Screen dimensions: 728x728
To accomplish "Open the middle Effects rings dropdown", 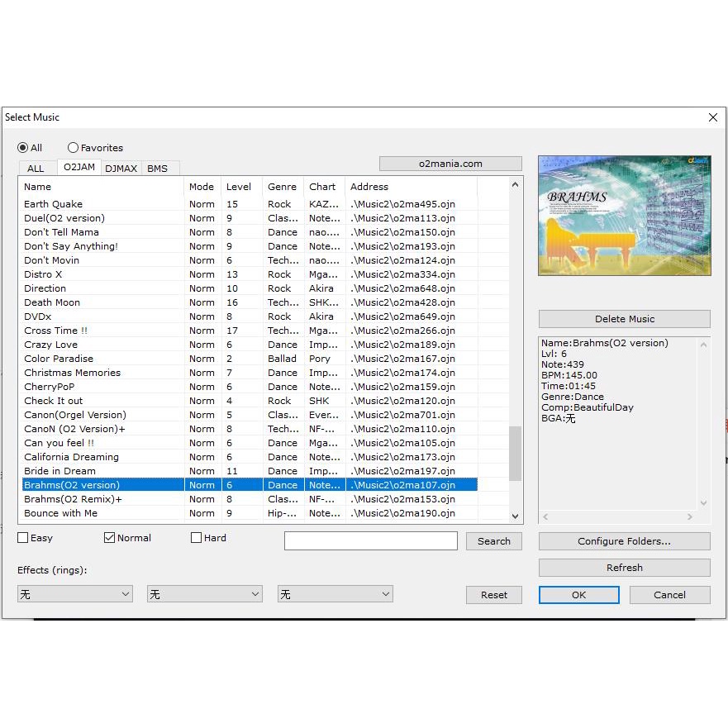I will tap(204, 594).
